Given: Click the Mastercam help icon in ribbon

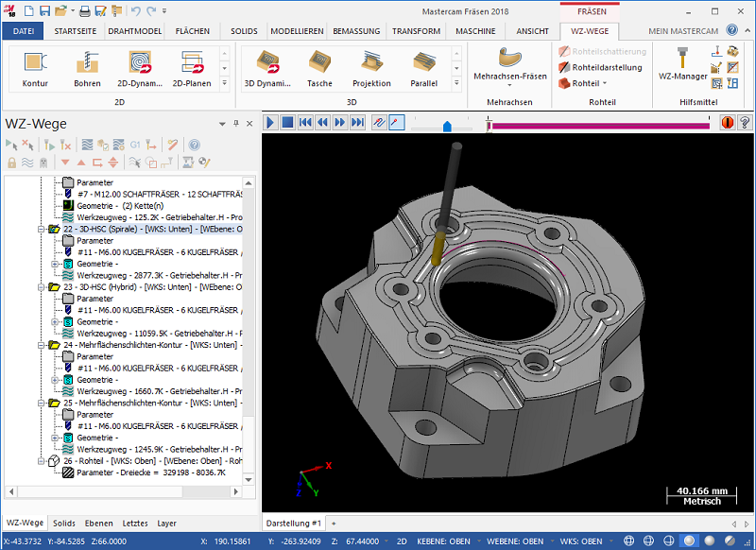Looking at the screenshot, I should [x=731, y=30].
